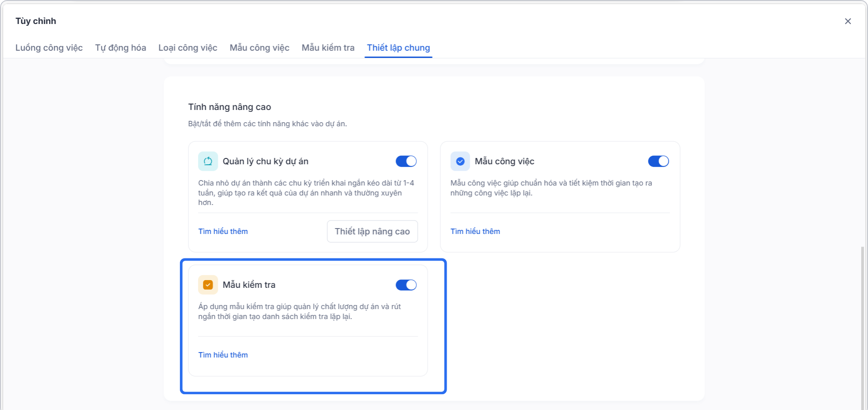
Task: Click the Mẫu kiểm tra orange checklist icon
Action: [208, 285]
